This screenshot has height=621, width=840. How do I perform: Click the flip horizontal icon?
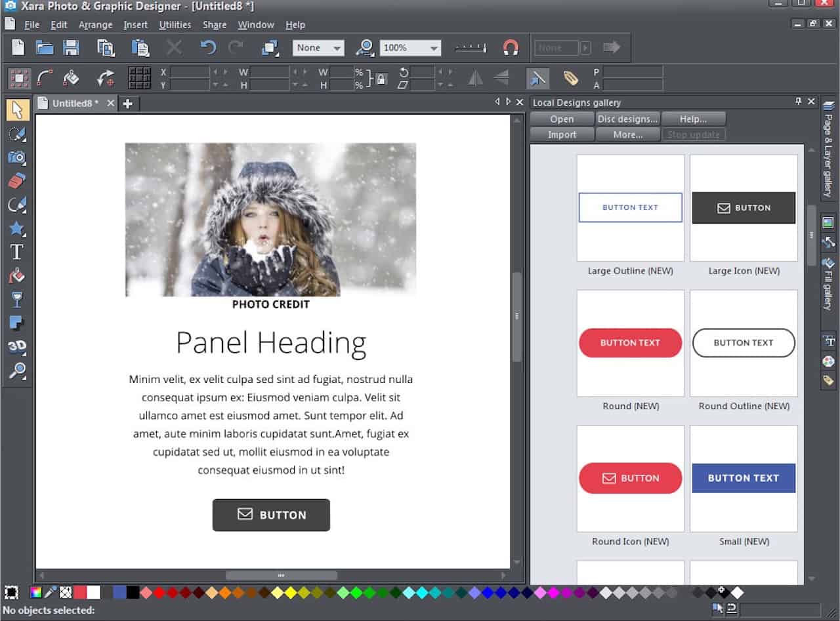(x=475, y=79)
